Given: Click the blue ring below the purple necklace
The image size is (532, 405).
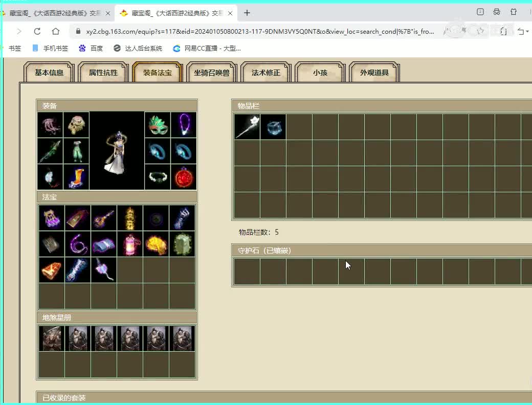Looking at the screenshot, I should pos(184,151).
